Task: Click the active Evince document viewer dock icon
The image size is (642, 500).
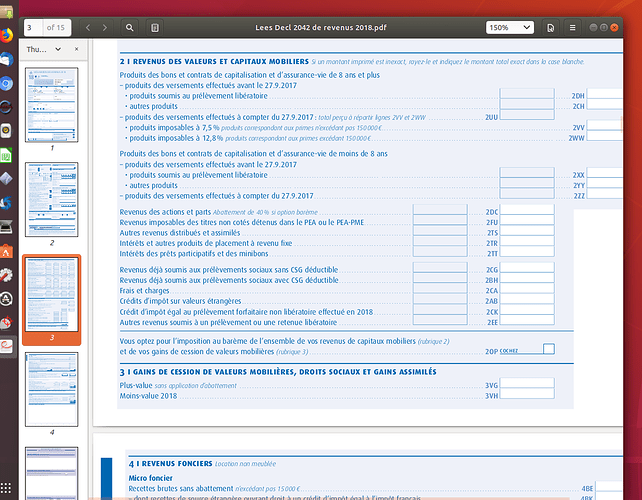Action: (x=6, y=346)
